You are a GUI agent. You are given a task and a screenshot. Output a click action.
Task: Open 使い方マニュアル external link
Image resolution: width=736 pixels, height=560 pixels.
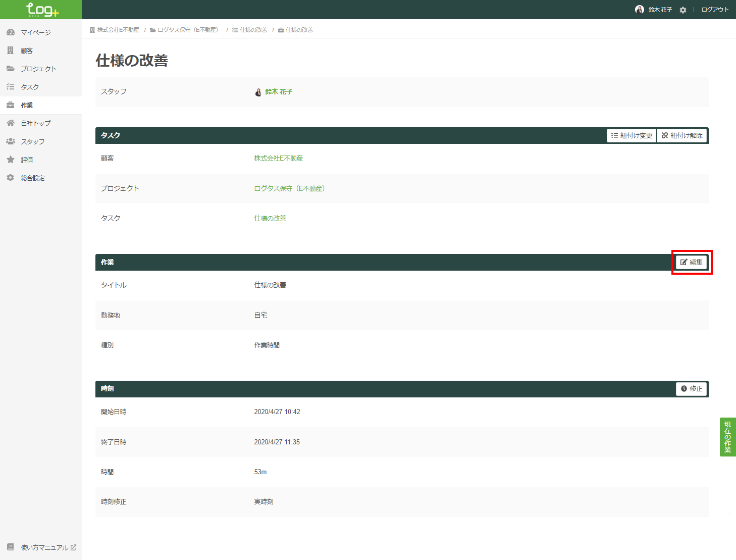(44, 547)
